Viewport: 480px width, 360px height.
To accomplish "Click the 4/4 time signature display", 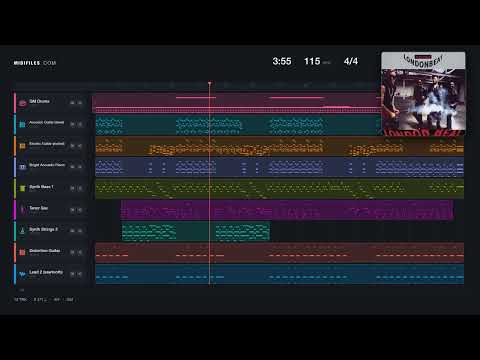I will 351,61.
